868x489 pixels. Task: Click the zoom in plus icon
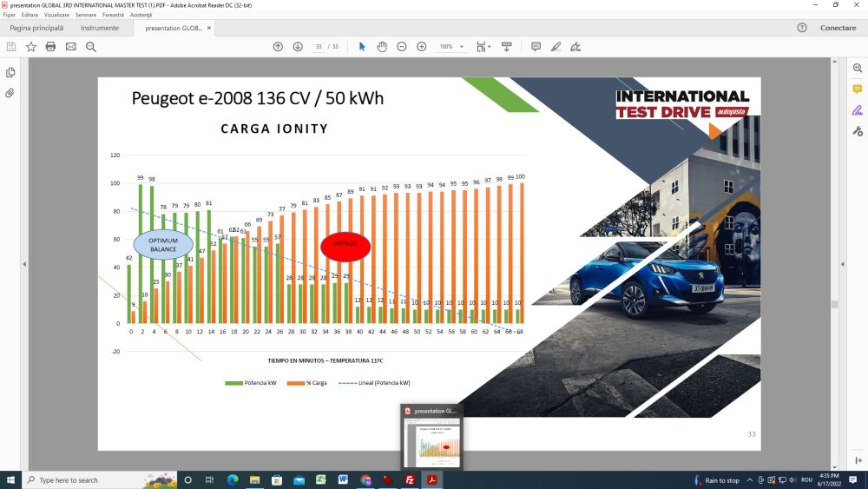[x=422, y=47]
